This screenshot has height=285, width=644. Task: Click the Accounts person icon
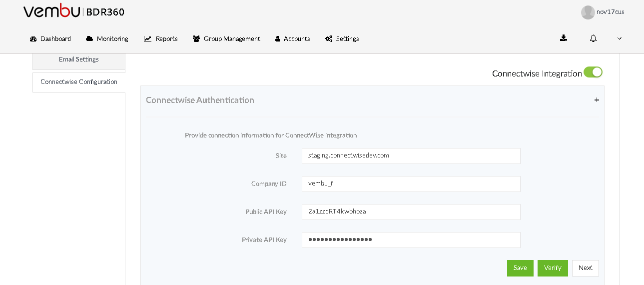point(277,38)
